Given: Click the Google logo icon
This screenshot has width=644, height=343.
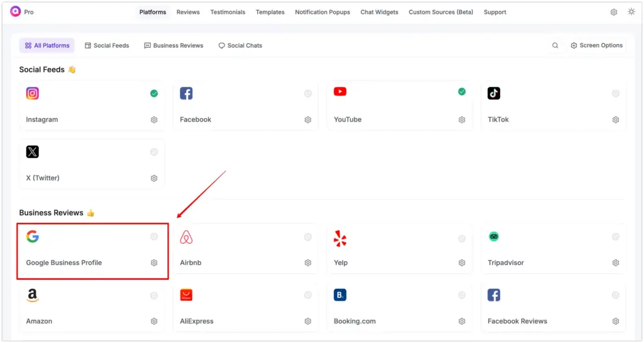Looking at the screenshot, I should (x=33, y=236).
